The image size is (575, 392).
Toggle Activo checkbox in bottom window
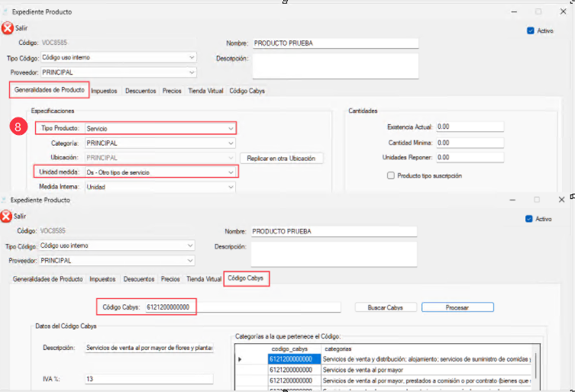[x=530, y=219]
